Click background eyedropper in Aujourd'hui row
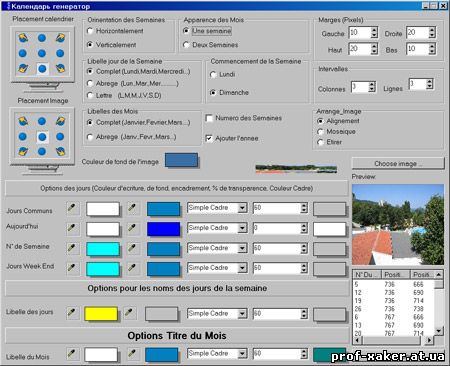 click(x=132, y=228)
